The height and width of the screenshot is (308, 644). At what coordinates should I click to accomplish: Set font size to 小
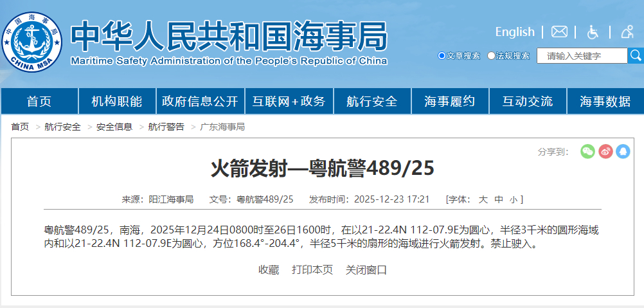pos(513,199)
